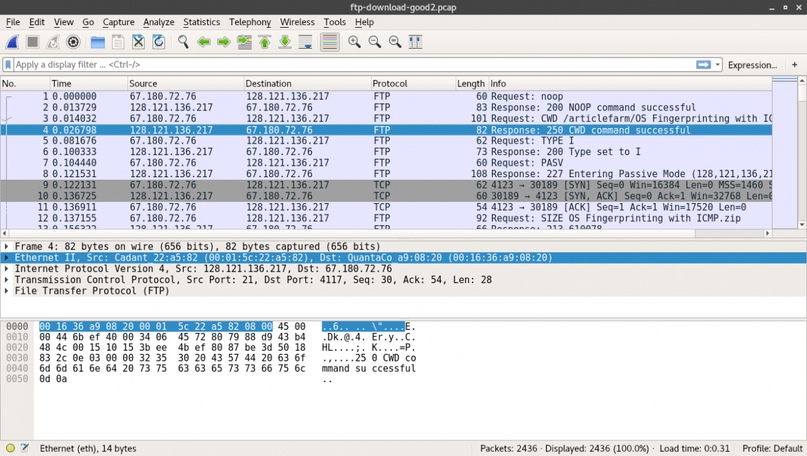Open the Analyze menu
807x456 pixels.
[158, 22]
